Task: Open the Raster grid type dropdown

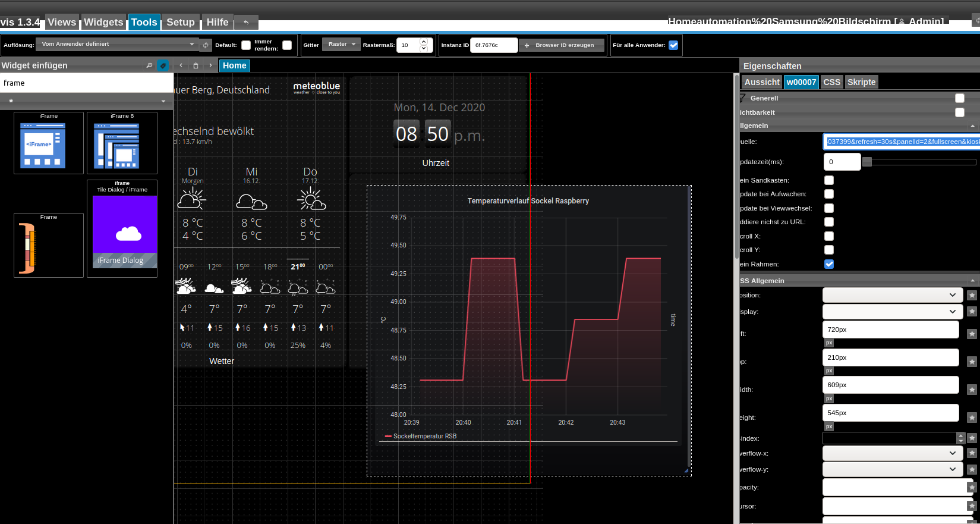Action: 341,44
